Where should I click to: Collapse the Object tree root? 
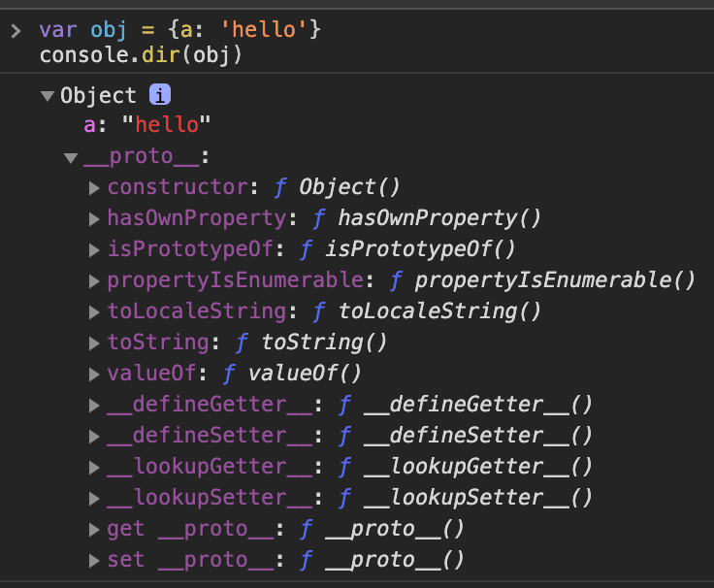tap(48, 96)
